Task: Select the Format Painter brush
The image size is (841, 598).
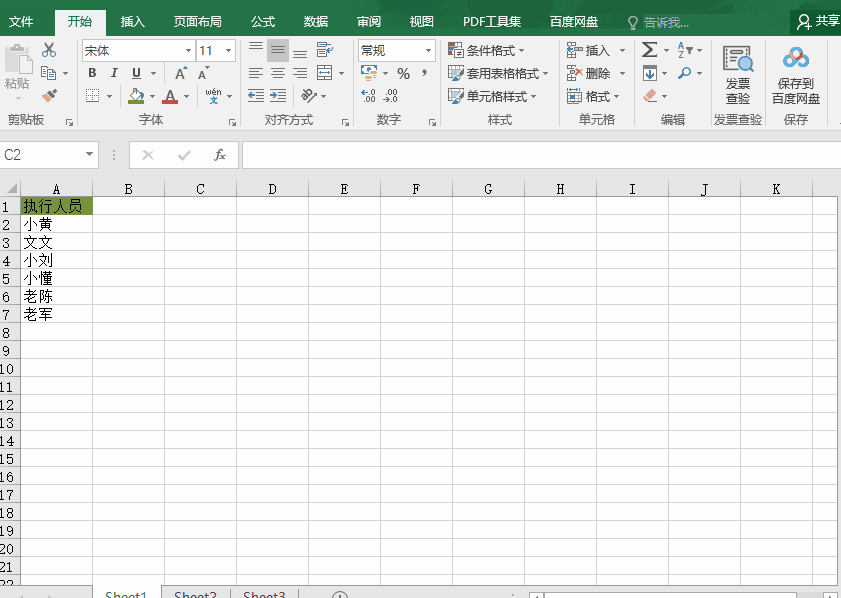Action: (49, 96)
